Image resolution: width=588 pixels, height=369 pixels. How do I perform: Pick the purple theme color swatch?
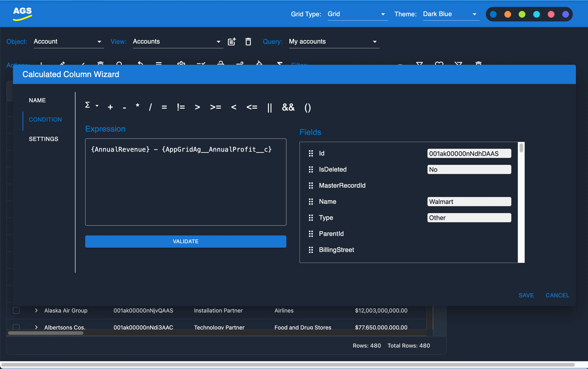(565, 14)
